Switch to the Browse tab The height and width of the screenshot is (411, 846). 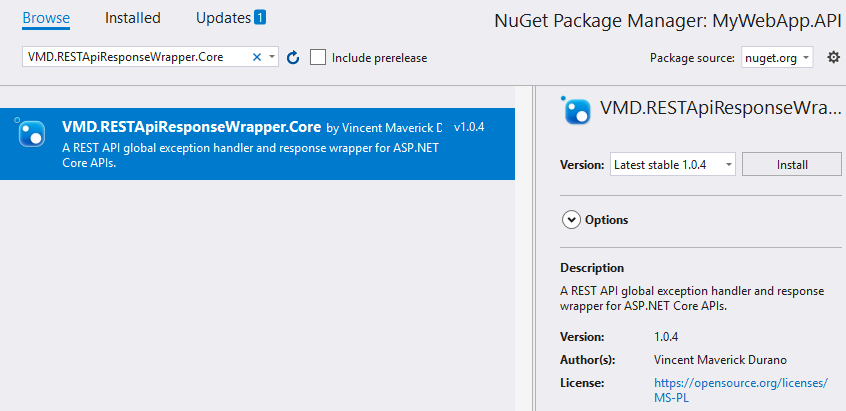(x=46, y=18)
